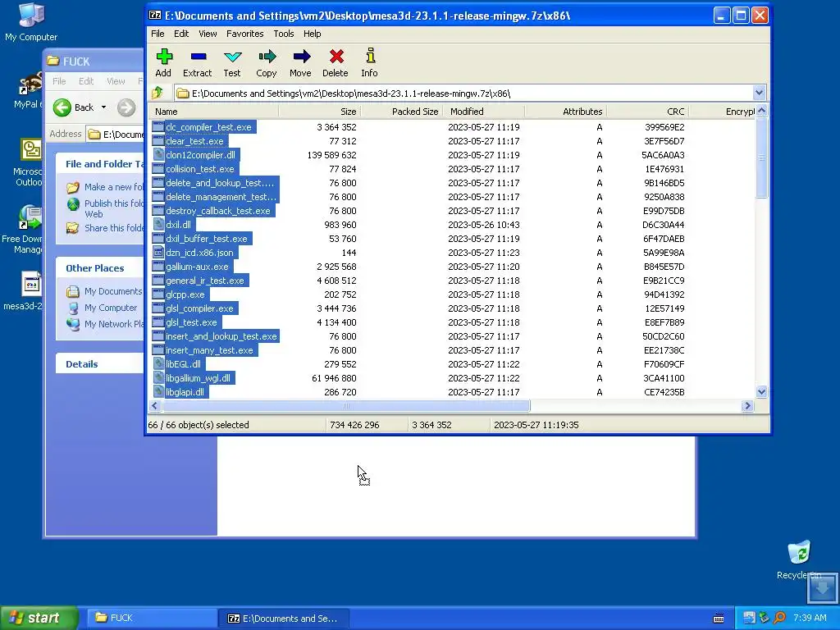This screenshot has width=840, height=630.
Task: Open the View menu in 7-Zip
Action: (208, 34)
